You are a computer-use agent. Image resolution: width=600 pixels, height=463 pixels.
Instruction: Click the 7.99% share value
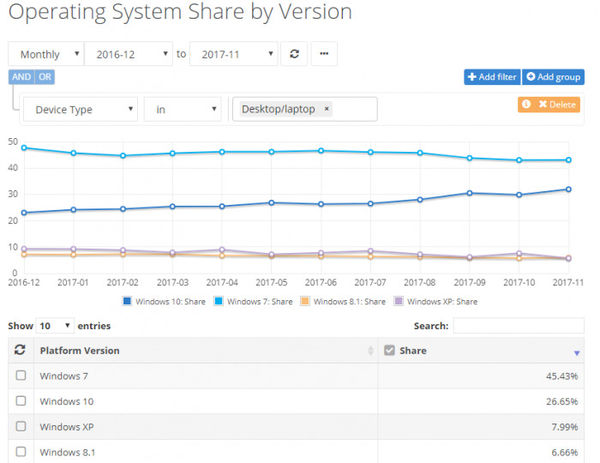564,426
